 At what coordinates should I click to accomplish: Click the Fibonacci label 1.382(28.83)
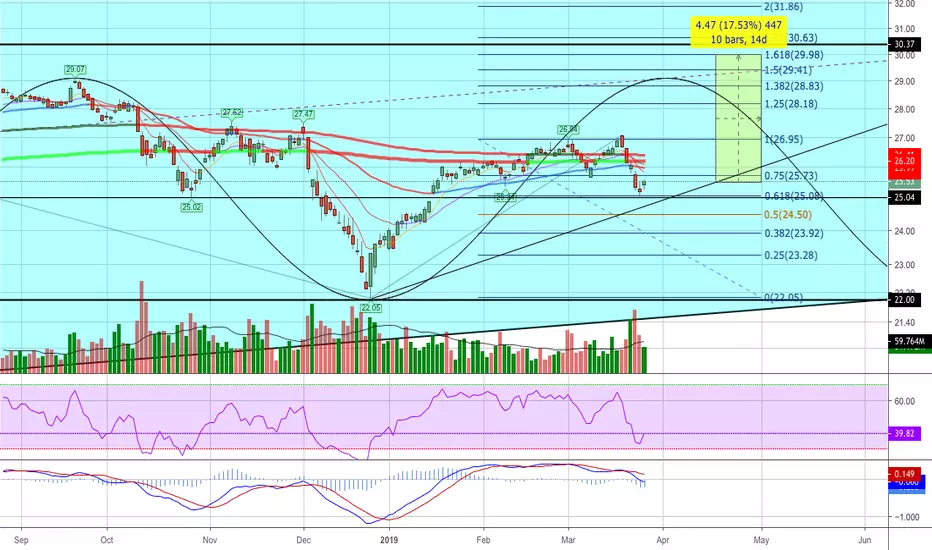[x=794, y=86]
